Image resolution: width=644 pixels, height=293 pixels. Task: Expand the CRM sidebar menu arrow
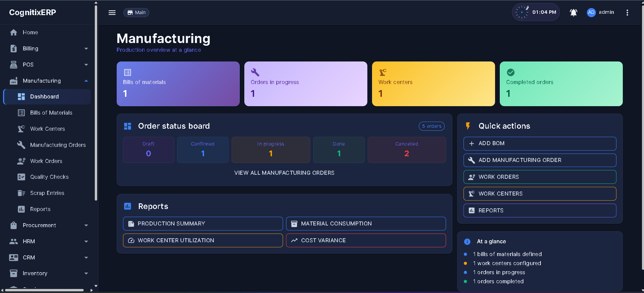(86, 258)
